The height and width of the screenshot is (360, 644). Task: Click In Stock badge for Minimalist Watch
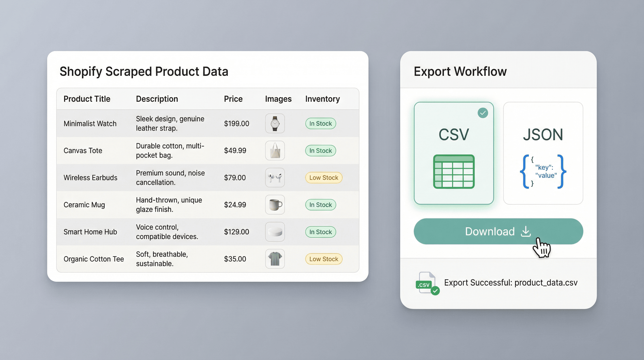coord(321,124)
